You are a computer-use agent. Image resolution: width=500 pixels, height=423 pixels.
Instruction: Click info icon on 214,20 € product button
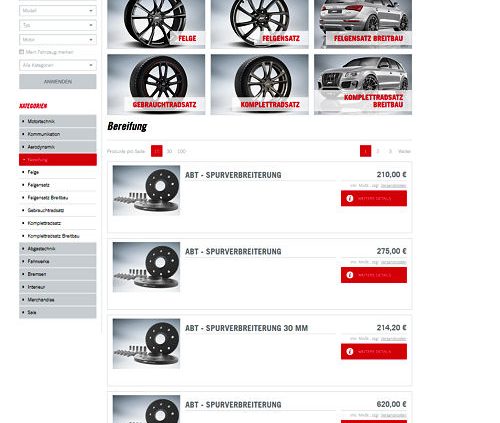pyautogui.click(x=350, y=352)
